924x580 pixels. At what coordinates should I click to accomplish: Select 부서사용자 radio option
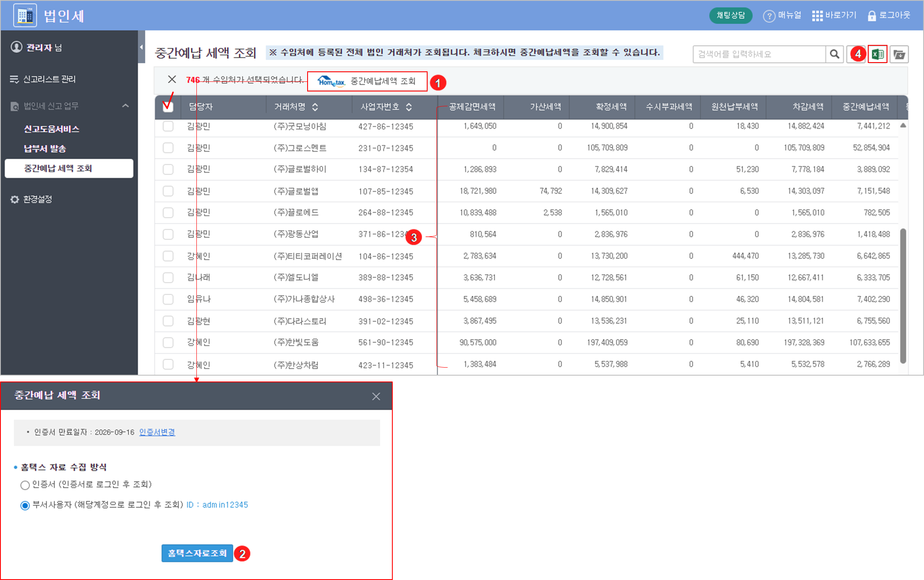25,505
